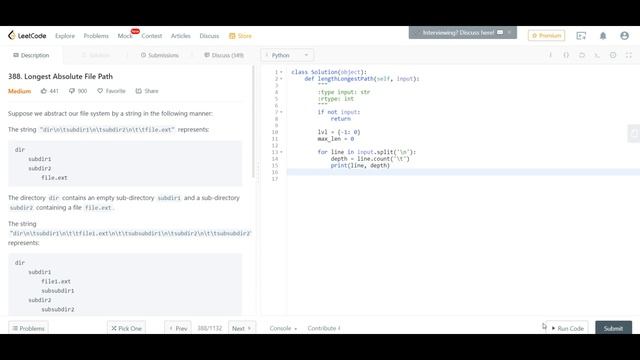This screenshot has height=360, width=640.
Task: Open the Mock nav item
Action: coord(125,36)
